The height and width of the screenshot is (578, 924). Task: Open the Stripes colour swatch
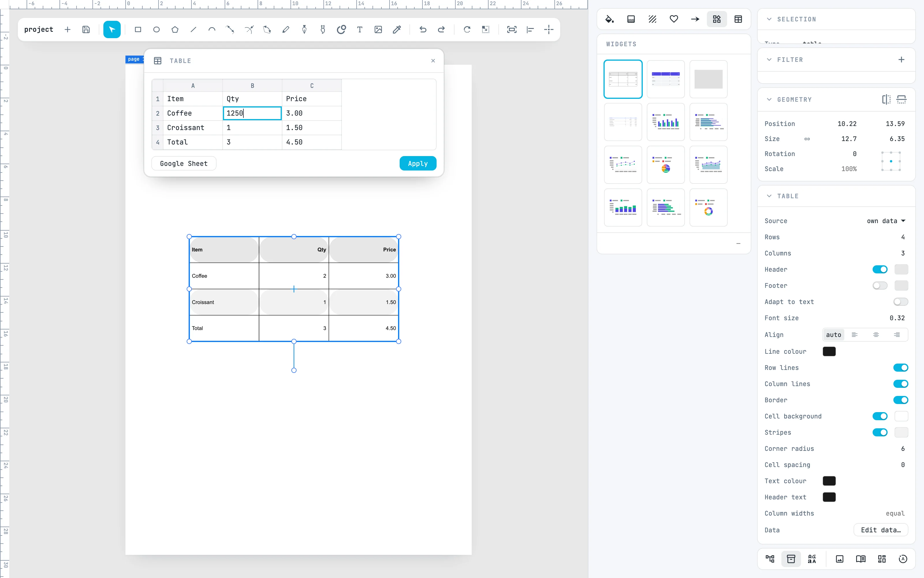pyautogui.click(x=901, y=432)
